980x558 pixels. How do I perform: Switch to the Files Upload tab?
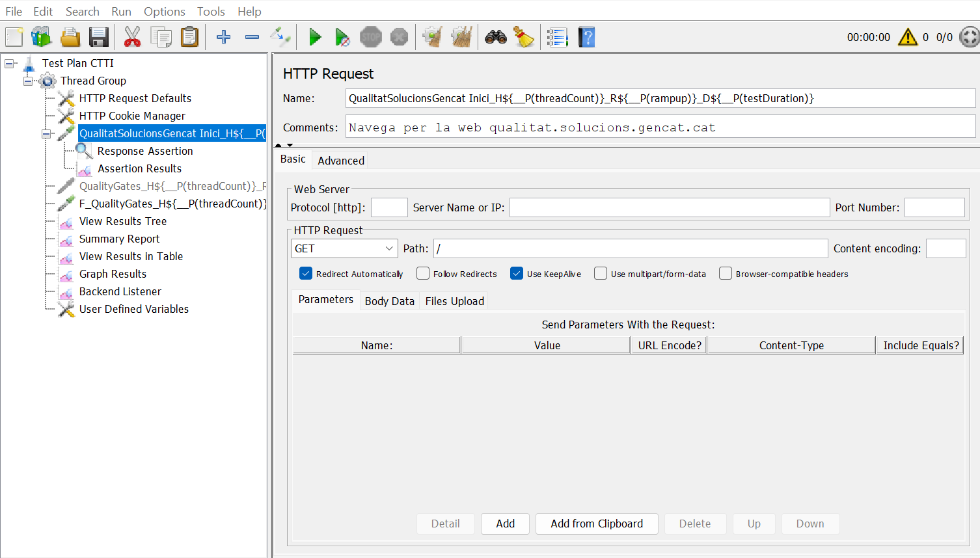(455, 301)
